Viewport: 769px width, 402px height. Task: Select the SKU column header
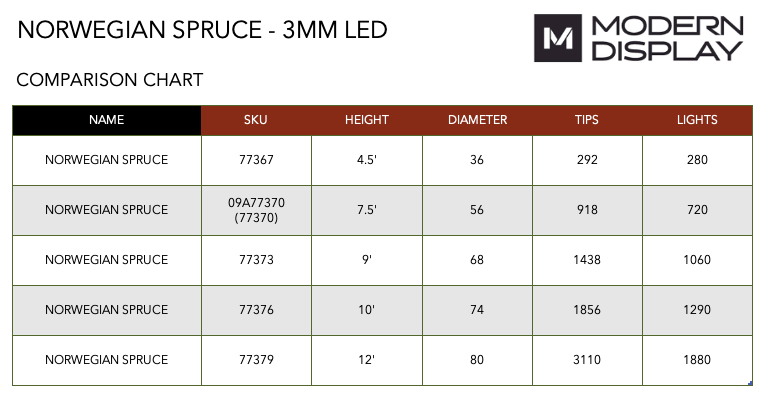pos(256,120)
